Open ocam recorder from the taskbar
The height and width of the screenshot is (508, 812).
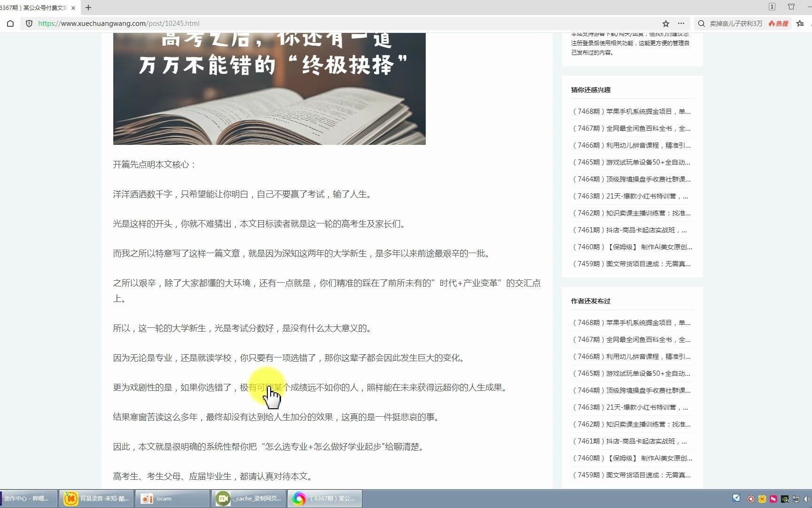(x=172, y=498)
